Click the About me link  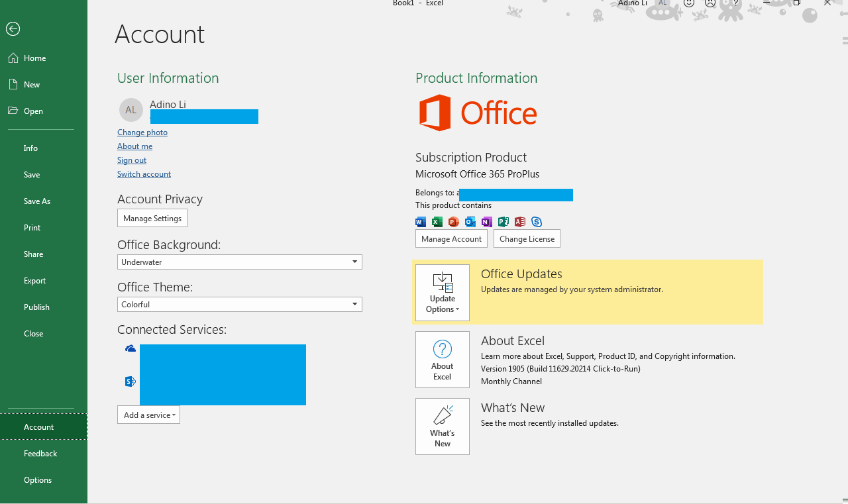pyautogui.click(x=134, y=146)
